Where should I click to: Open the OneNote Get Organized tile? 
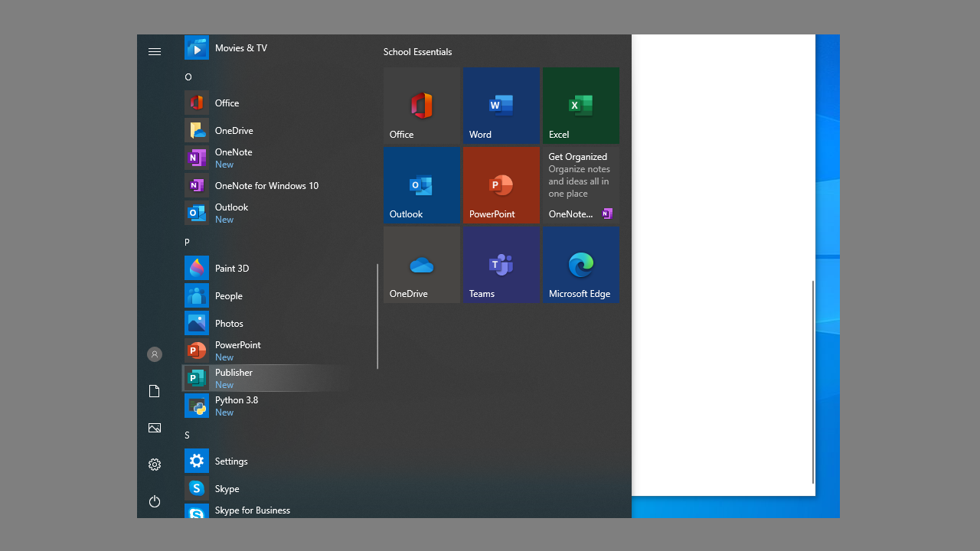pos(581,185)
